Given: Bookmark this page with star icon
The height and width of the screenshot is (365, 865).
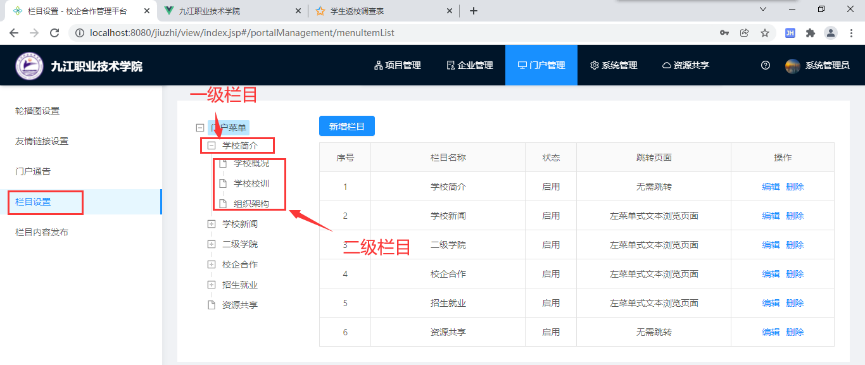Looking at the screenshot, I should tap(765, 33).
